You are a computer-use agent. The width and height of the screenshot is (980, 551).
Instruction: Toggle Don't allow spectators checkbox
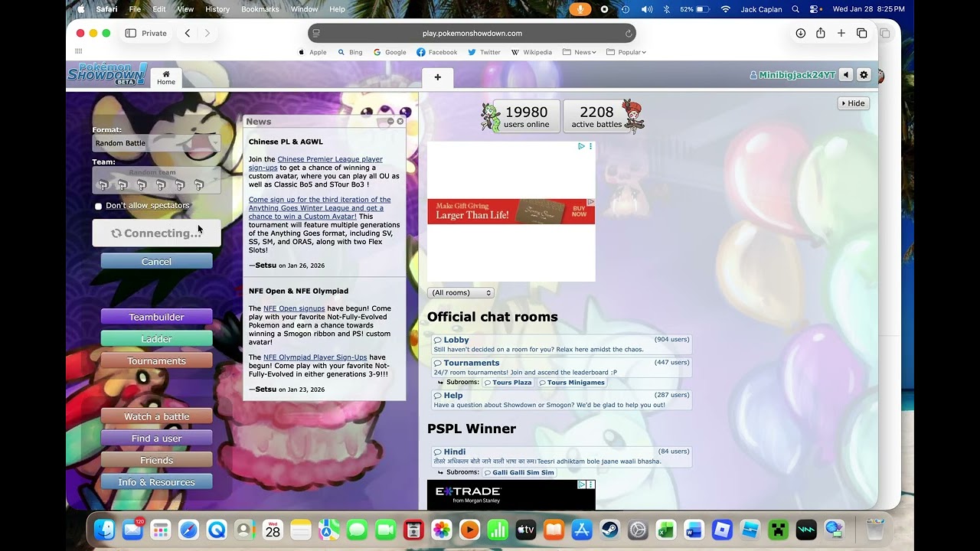pyautogui.click(x=98, y=206)
